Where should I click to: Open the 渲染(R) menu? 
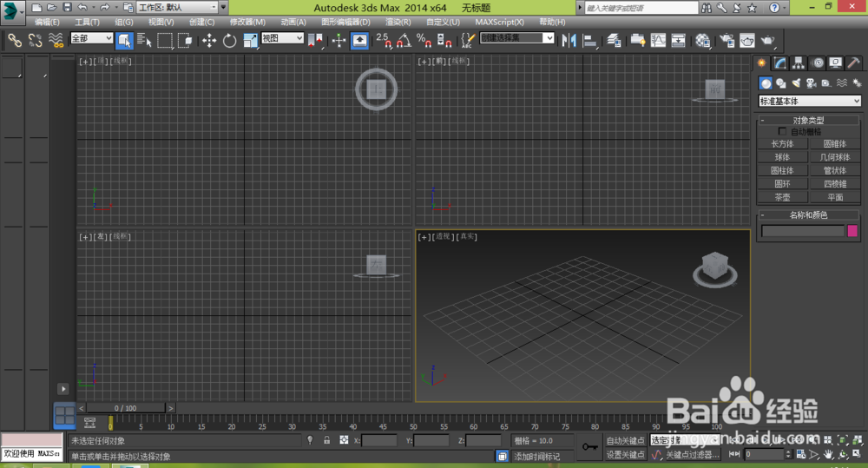click(398, 22)
